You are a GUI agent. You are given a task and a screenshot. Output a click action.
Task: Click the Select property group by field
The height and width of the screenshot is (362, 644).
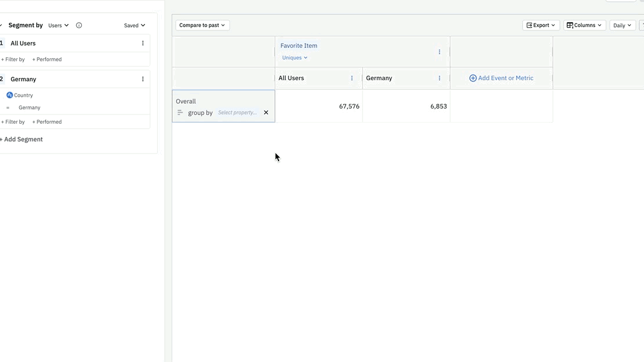237,113
